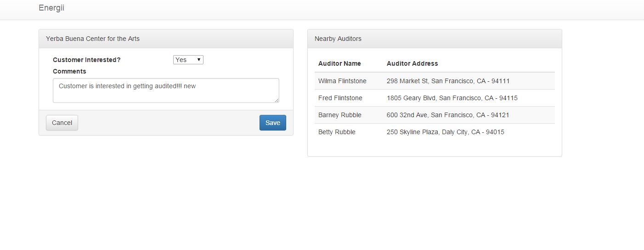Select Wilma Flintstone auditor name

(x=342, y=81)
